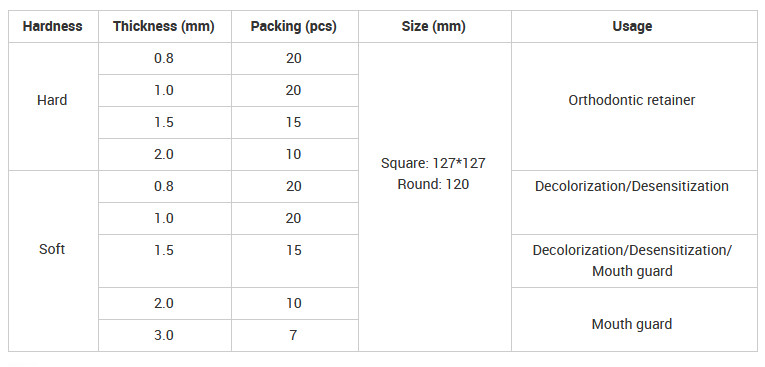Select the Size (mm) header
The image size is (765, 367).
pyautogui.click(x=435, y=26)
